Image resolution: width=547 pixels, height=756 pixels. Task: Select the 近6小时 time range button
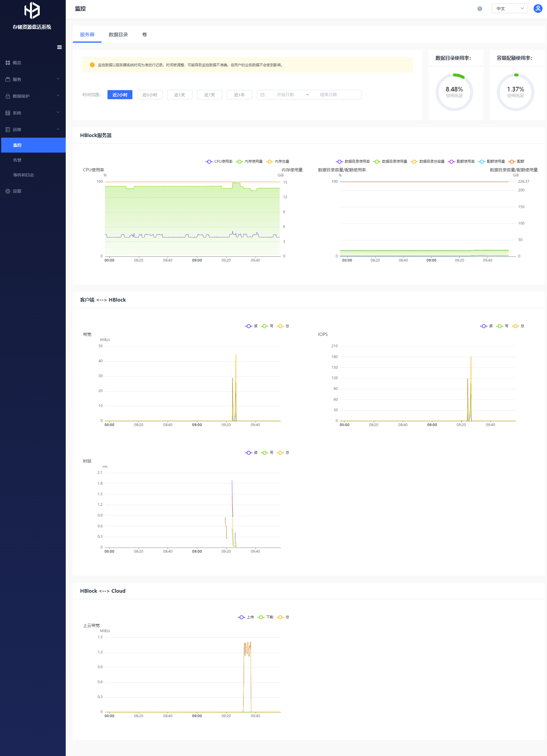[149, 95]
